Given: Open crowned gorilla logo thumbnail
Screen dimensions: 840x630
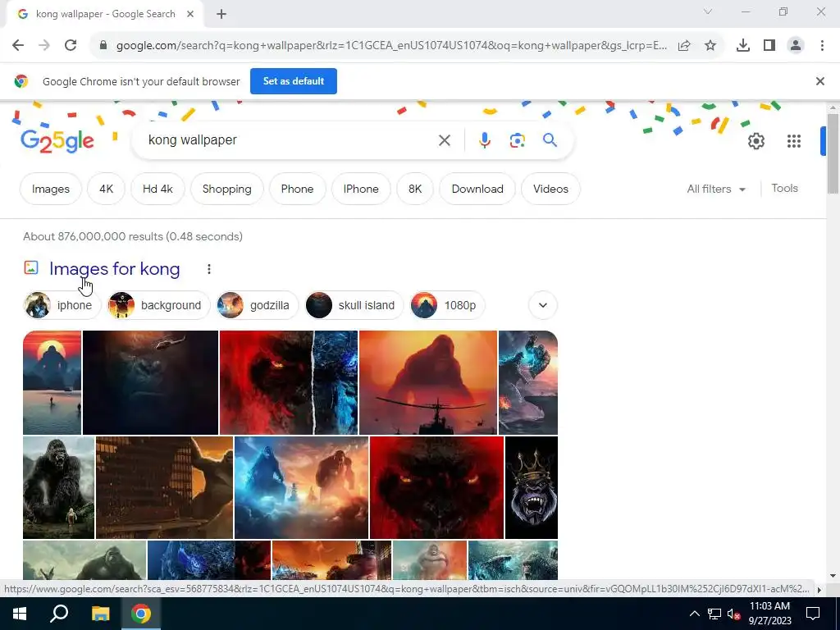Looking at the screenshot, I should pos(532,487).
